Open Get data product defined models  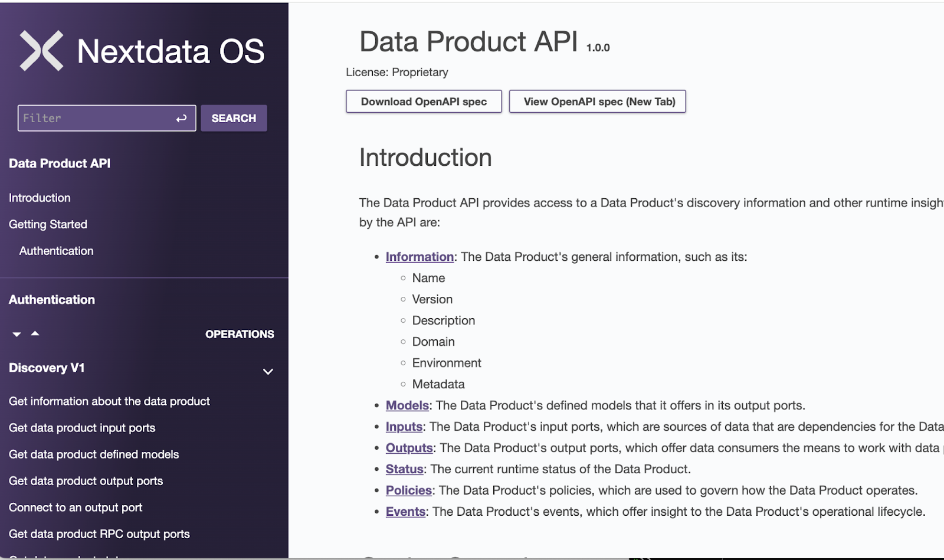click(x=94, y=454)
